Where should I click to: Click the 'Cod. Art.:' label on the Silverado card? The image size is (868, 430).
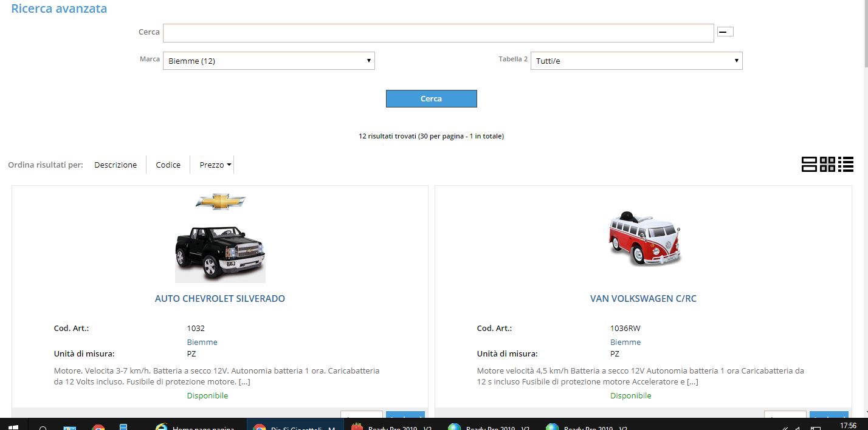[x=71, y=328]
